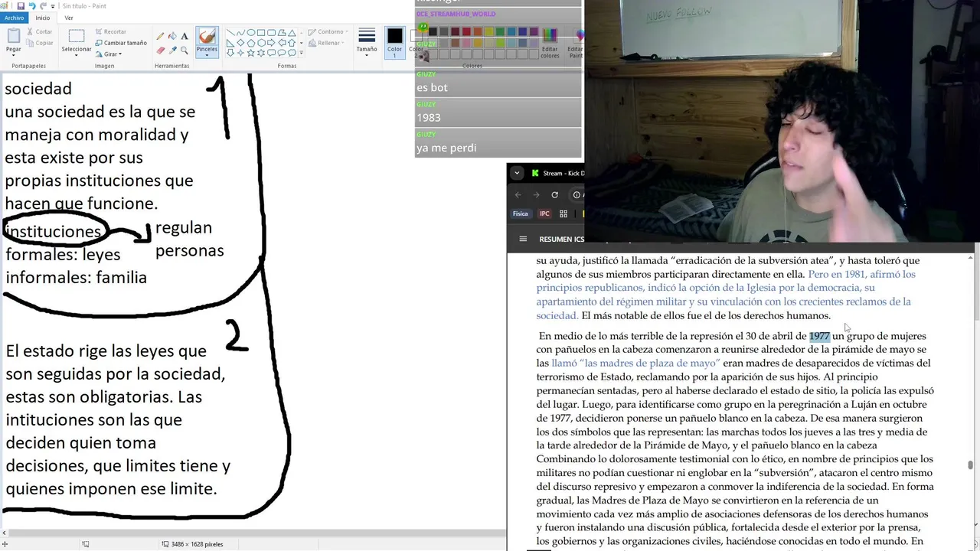This screenshot has height=551, width=980.
Task: Click the blue "Pero en 1981, afirmó los" text
Action: point(861,274)
